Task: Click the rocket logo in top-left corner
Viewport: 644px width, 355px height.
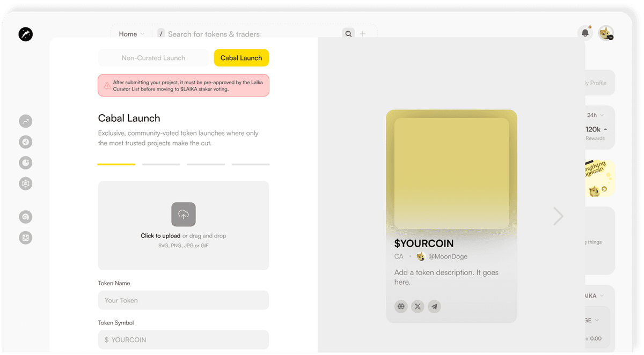Action: 25,34
